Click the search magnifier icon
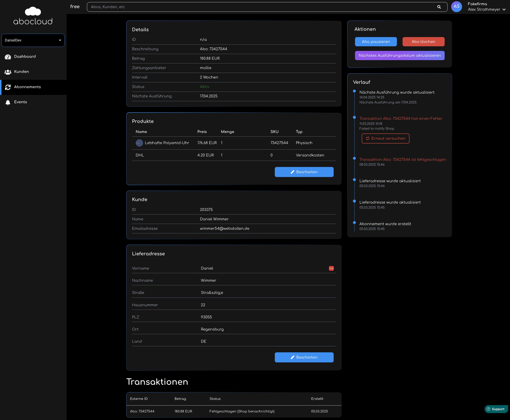This screenshot has width=510, height=420. pyautogui.click(x=439, y=7)
